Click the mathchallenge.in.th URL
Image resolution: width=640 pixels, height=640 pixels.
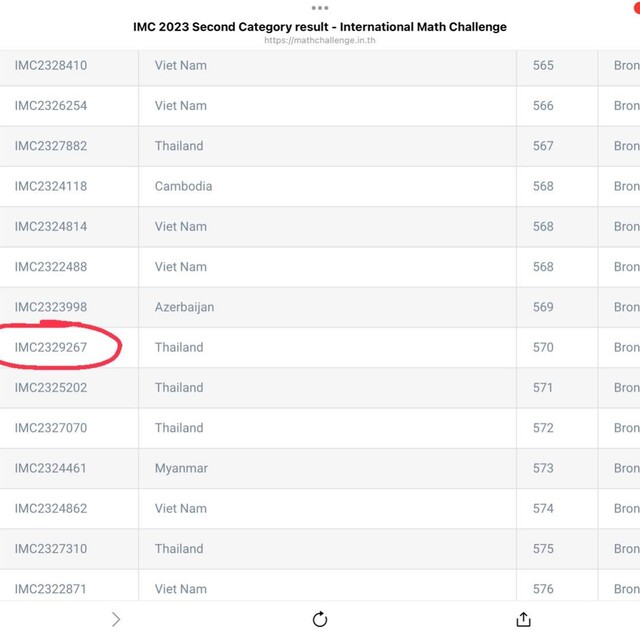coord(320,40)
